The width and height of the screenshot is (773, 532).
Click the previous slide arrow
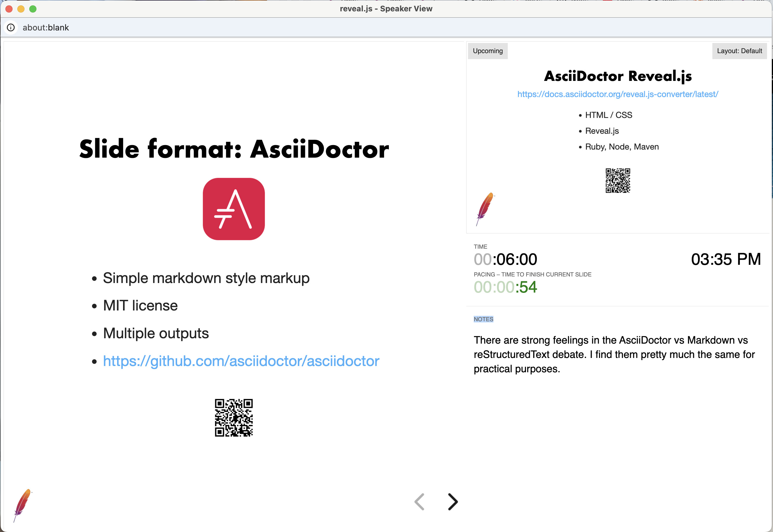tap(420, 502)
